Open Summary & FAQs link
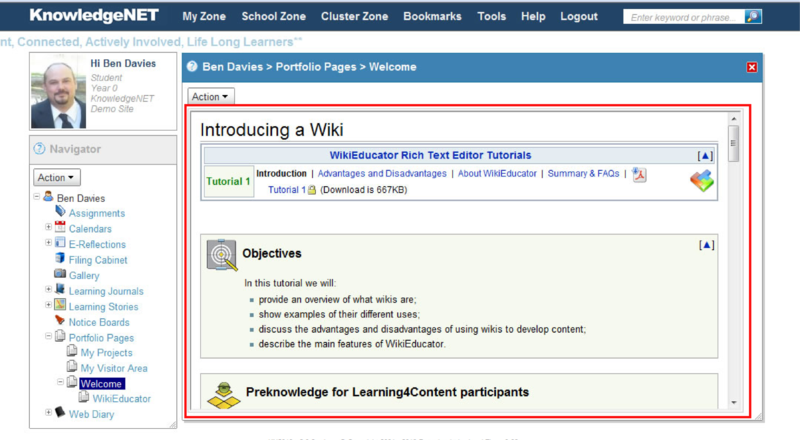The width and height of the screenshot is (800, 440). tap(583, 174)
